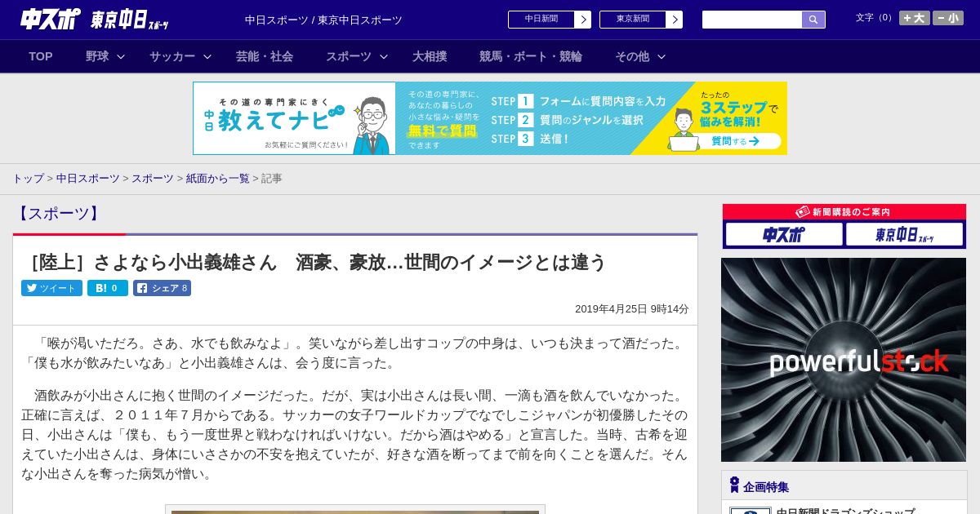The width and height of the screenshot is (980, 514).
Task: Go to トップ breadcrumb link
Action: point(28,178)
